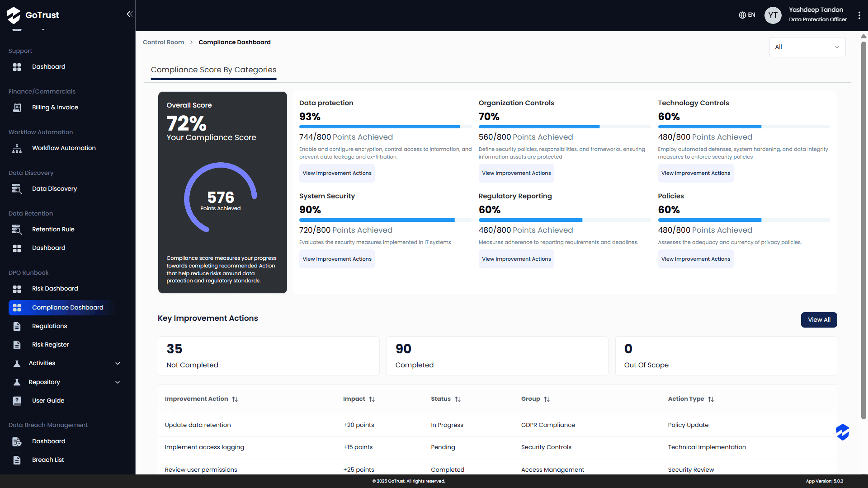Click the Compliance Dashboard sidebar icon
Screen dimensions: 868x488
17,308
